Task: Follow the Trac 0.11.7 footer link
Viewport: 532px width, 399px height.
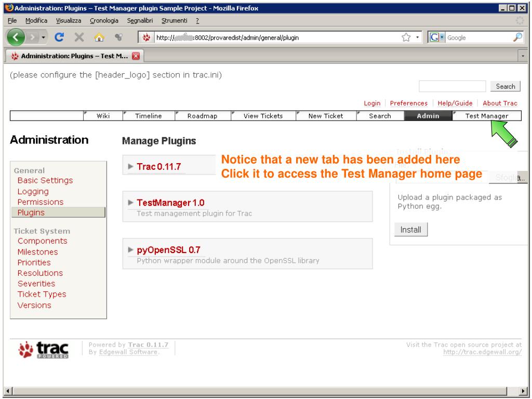Action: pyautogui.click(x=148, y=345)
